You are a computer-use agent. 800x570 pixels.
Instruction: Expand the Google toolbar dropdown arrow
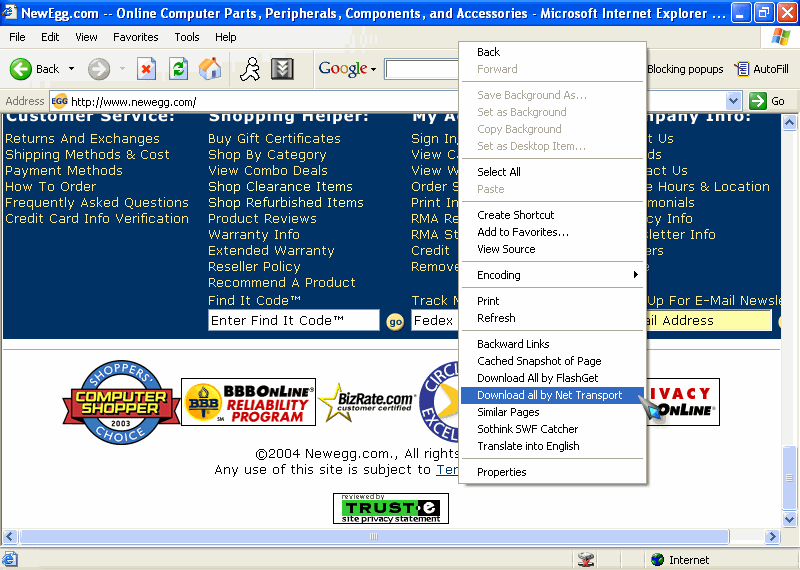tap(373, 69)
